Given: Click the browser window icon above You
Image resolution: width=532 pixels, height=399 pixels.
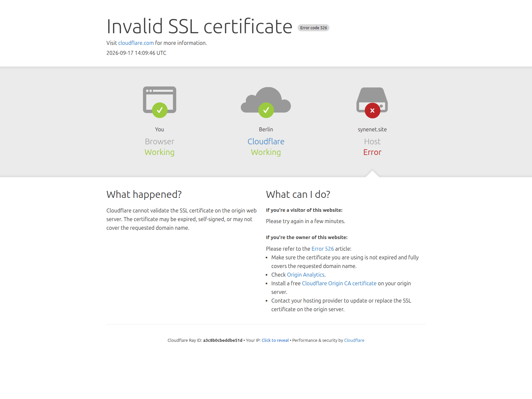Looking at the screenshot, I should point(160,102).
